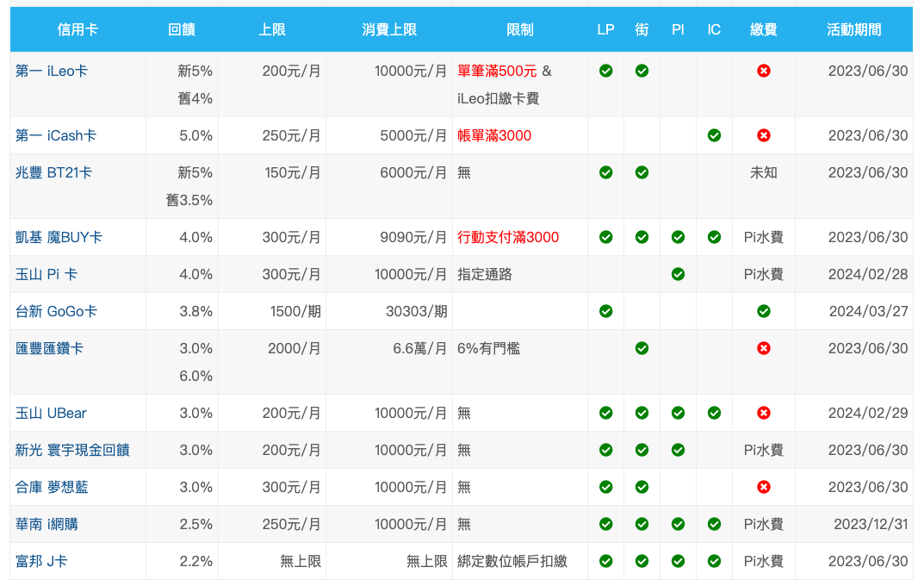Screen dimensions: 924x586
Task: Click the LP green check for 兆豐 BT21卡
Action: pos(605,172)
